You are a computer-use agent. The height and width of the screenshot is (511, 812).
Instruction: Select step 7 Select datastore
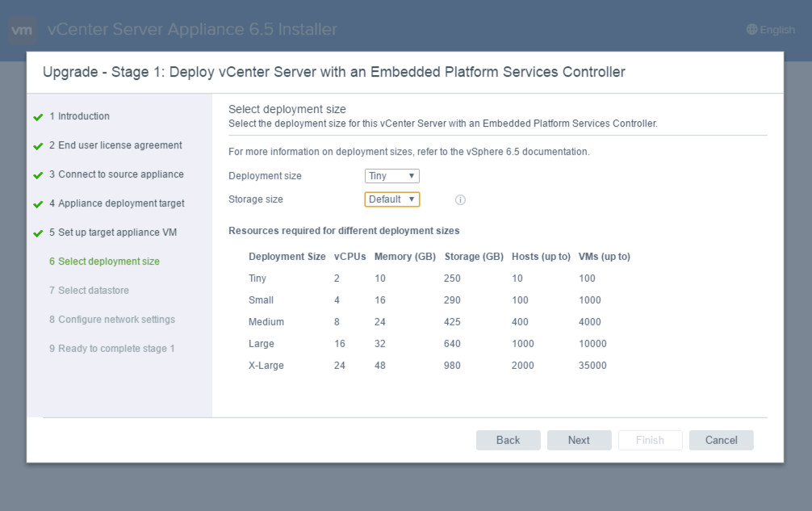[x=89, y=290]
